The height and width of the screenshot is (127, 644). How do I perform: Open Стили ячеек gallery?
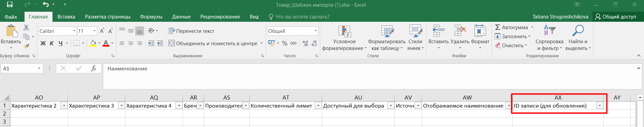click(x=415, y=38)
